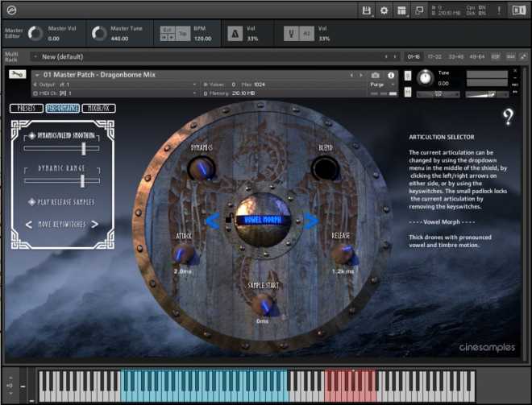Adjust the Dynamic Range slider
This screenshot has width=532, height=405.
62,181
